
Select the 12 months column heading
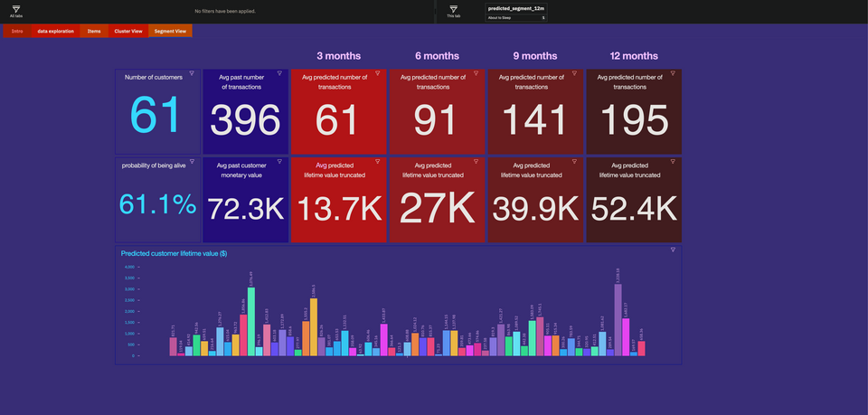[x=634, y=56]
